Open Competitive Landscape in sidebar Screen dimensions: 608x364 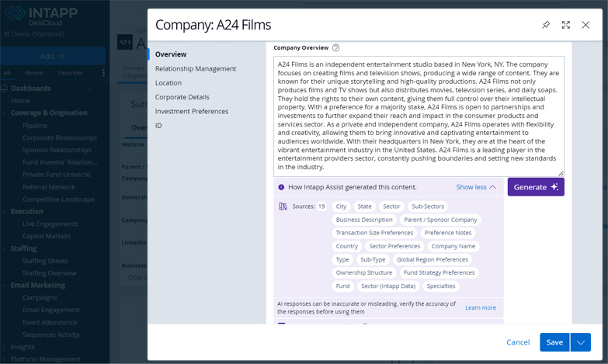[58, 199]
